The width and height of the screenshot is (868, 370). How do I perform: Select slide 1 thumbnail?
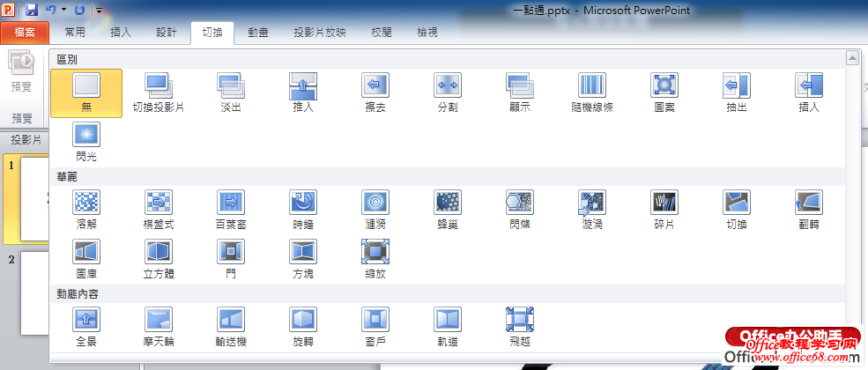35,200
